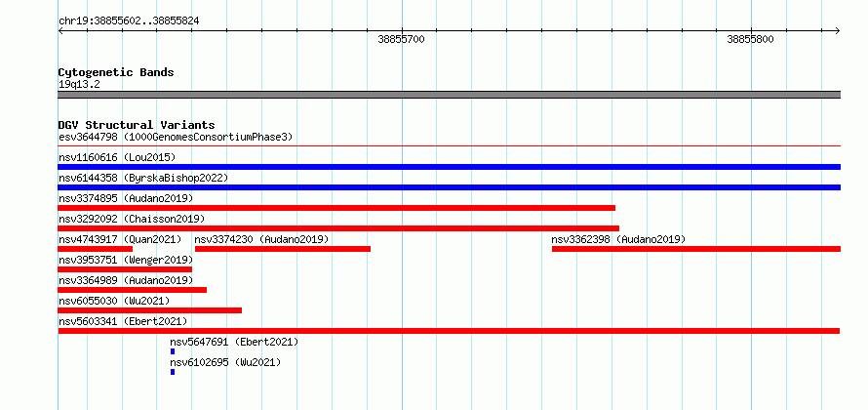This screenshot has width=868, height=410.
Task: Click the 38855700 ruler coordinate
Action: (x=402, y=39)
